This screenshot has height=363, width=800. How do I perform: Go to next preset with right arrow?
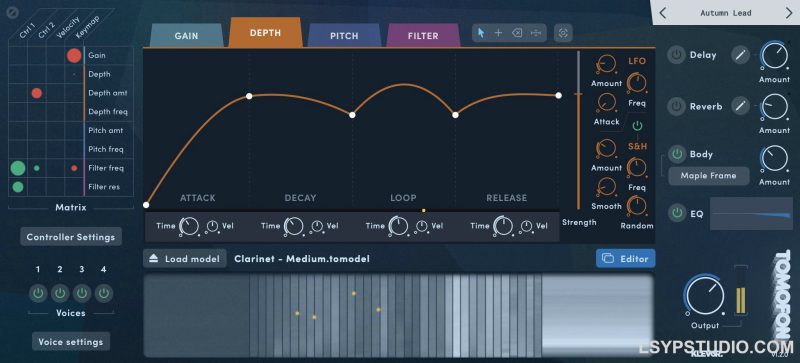[789, 13]
